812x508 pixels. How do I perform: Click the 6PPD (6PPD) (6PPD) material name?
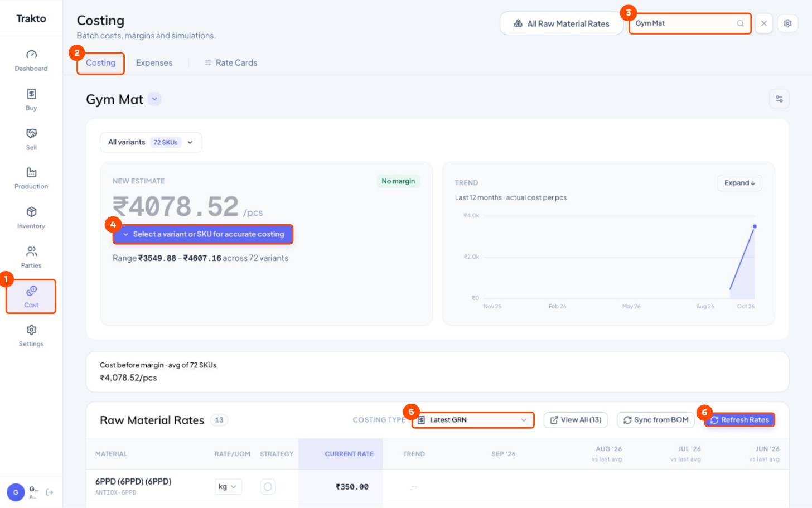click(x=133, y=481)
